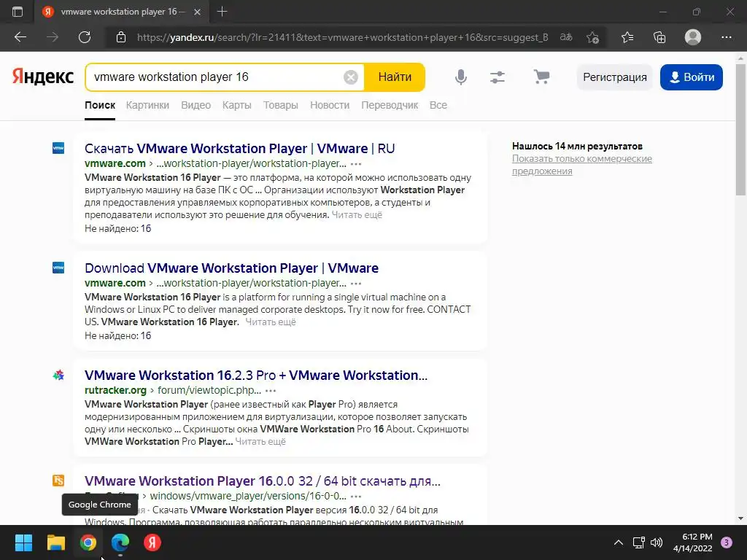Switch to the Новости tab
Viewport: 747px width, 560px height.
(330, 105)
